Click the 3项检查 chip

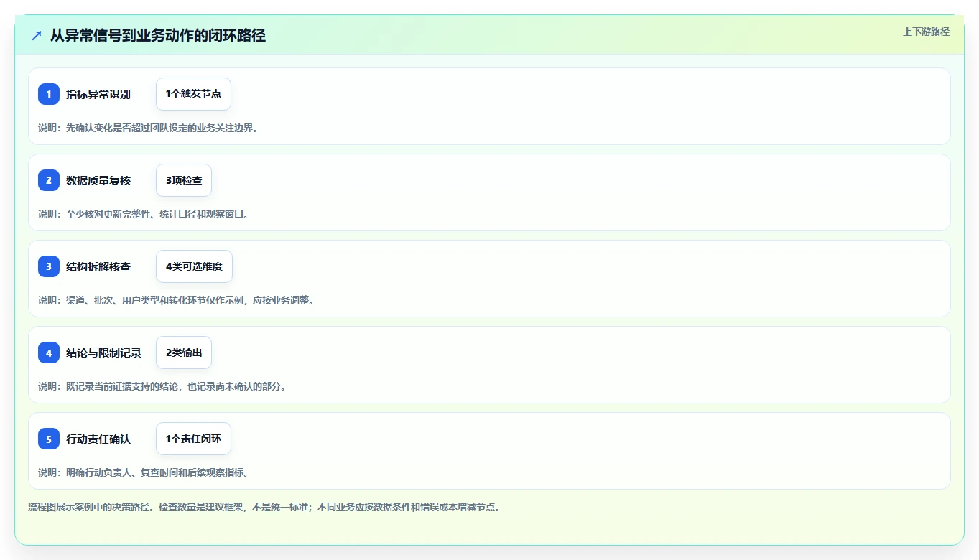[x=184, y=180]
